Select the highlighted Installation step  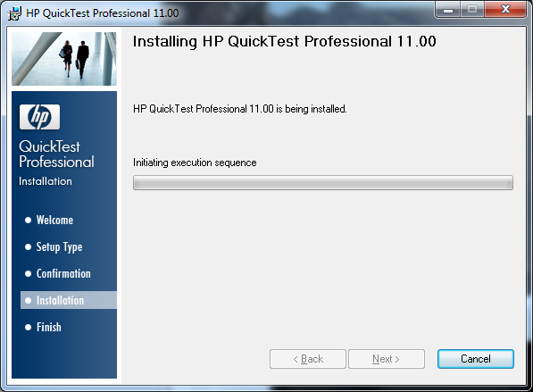point(69,300)
